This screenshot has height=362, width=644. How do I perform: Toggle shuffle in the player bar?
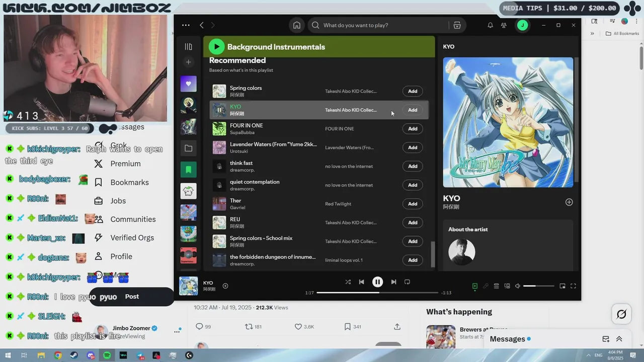[348, 282]
